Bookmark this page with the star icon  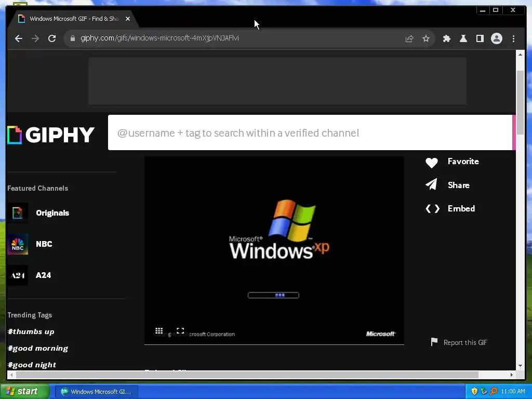(426, 38)
